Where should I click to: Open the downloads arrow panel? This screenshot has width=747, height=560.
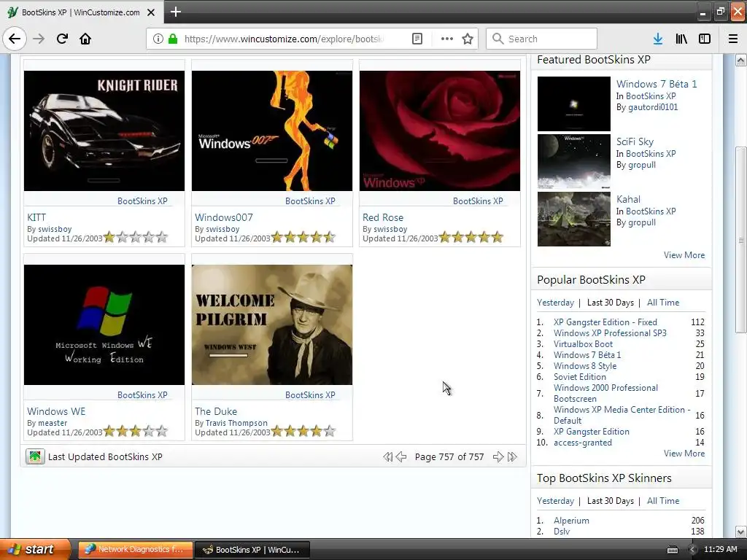658,39
